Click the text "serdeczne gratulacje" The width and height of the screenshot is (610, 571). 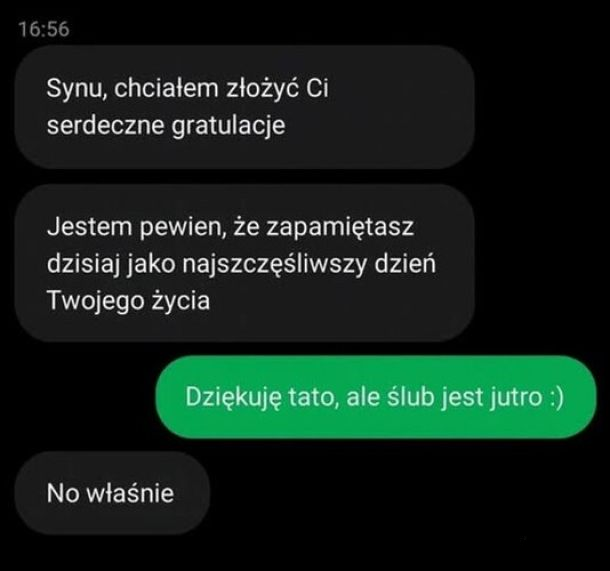tap(166, 125)
